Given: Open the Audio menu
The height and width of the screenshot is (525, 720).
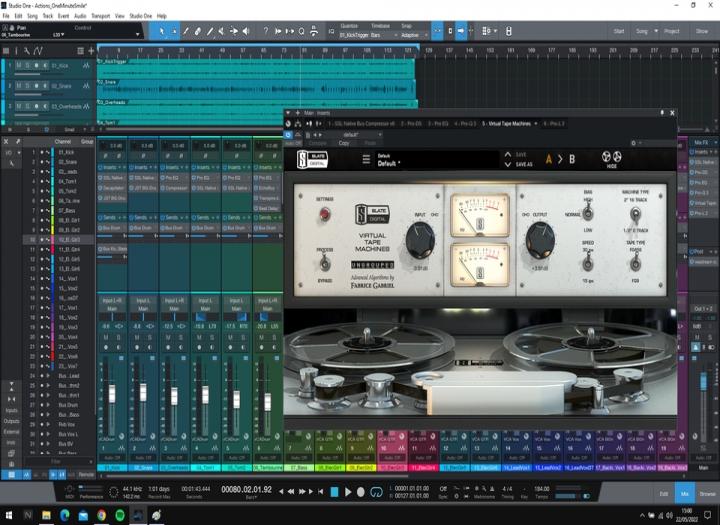Looking at the screenshot, I should tap(80, 16).
